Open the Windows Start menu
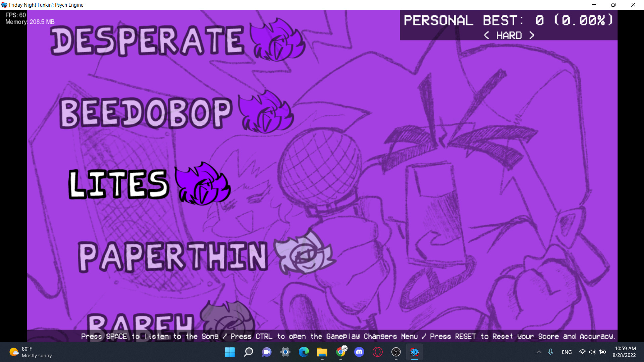Screen dimensions: 644x362 [x=230, y=352]
